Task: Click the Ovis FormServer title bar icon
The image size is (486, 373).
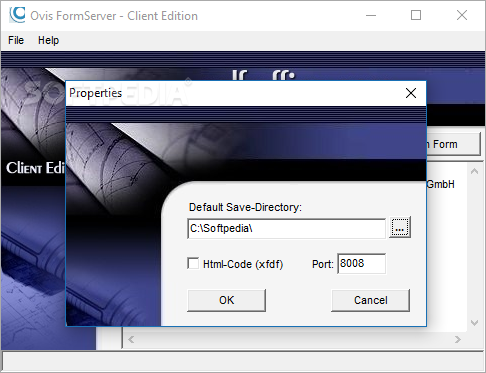Action: pos(17,15)
